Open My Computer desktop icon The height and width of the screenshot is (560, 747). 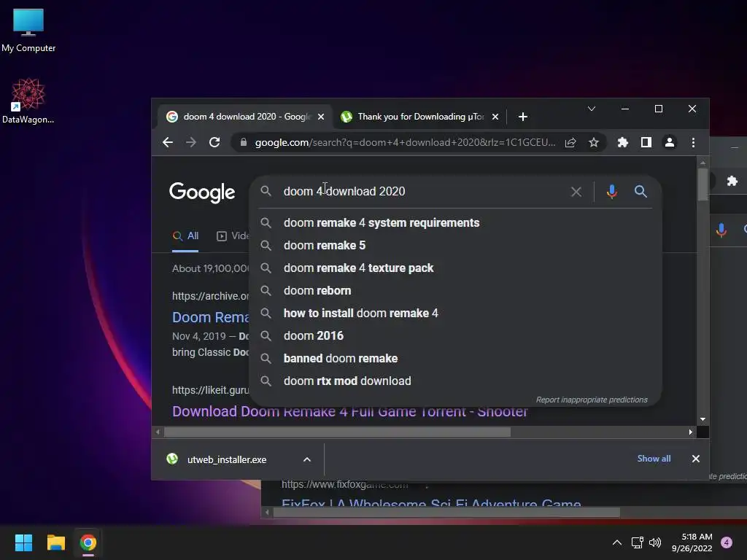[28, 31]
